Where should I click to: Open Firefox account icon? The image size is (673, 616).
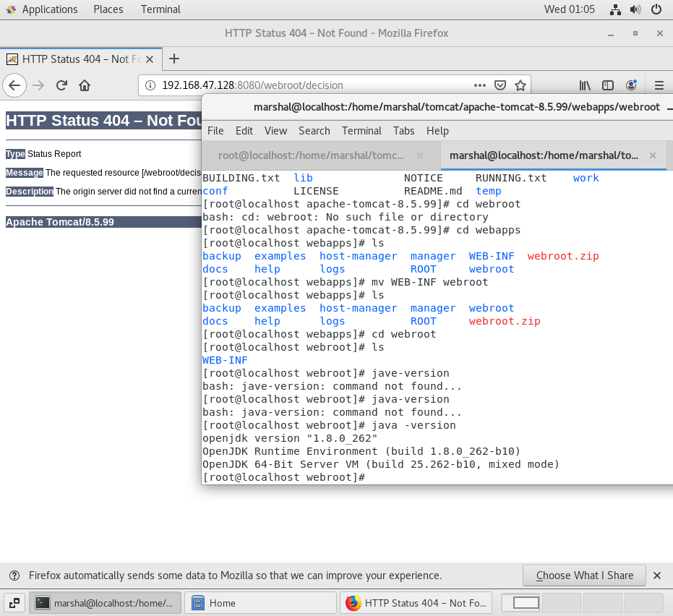(631, 85)
